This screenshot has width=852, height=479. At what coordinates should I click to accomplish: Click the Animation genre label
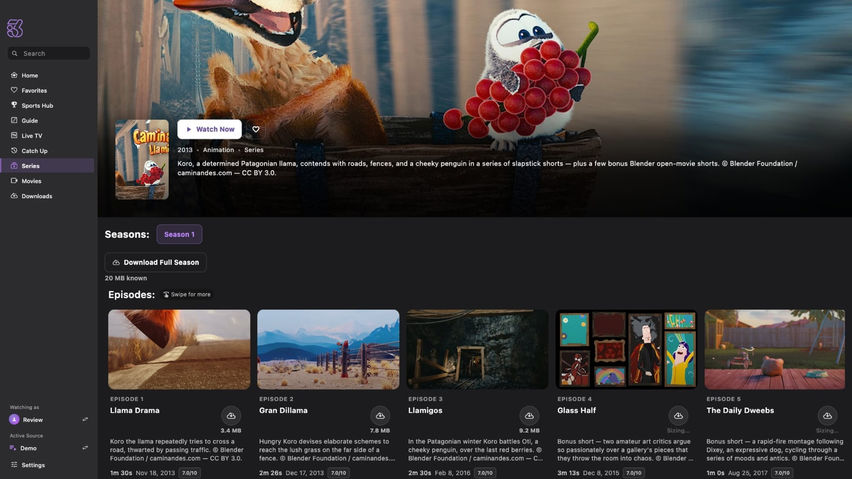tap(218, 150)
